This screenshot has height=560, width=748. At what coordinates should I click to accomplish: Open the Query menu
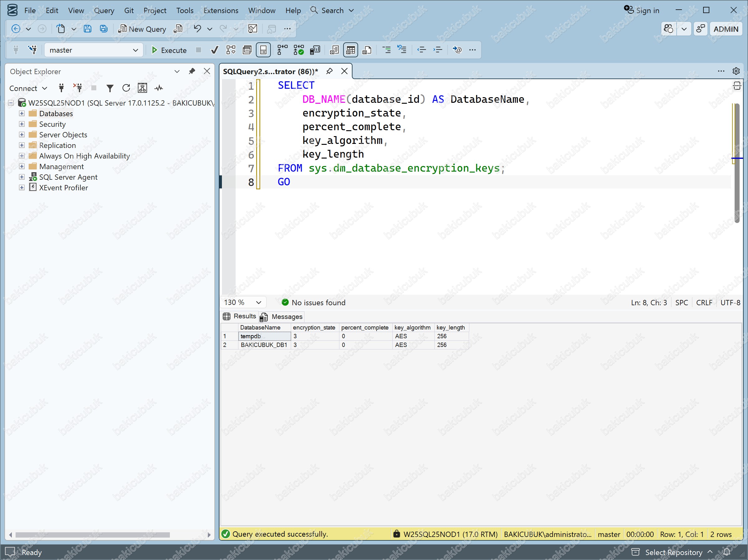coord(104,10)
